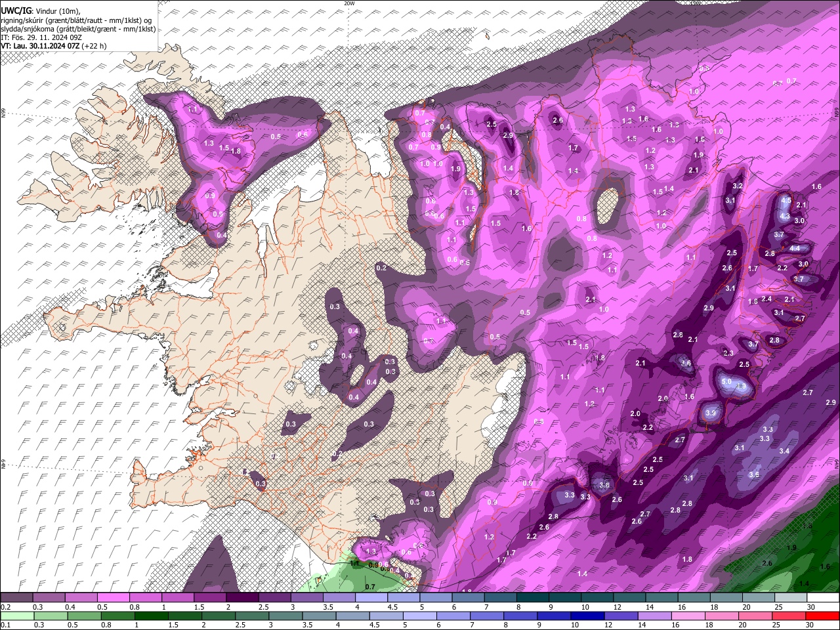Click the 'slydda/snjókoma' legend description line
This screenshot has height=630, width=840.
tap(78, 29)
